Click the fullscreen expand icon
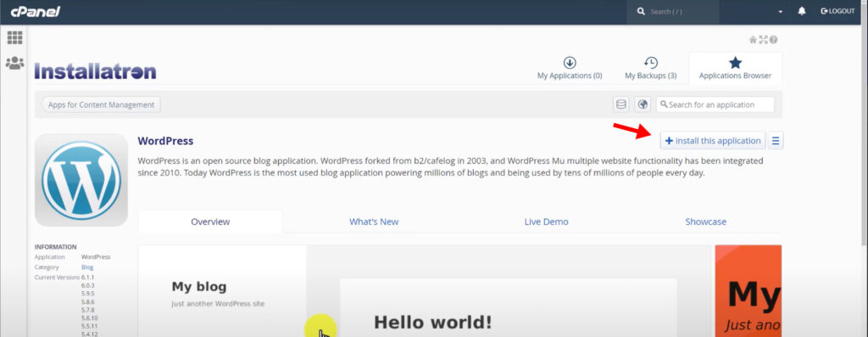 [x=764, y=39]
